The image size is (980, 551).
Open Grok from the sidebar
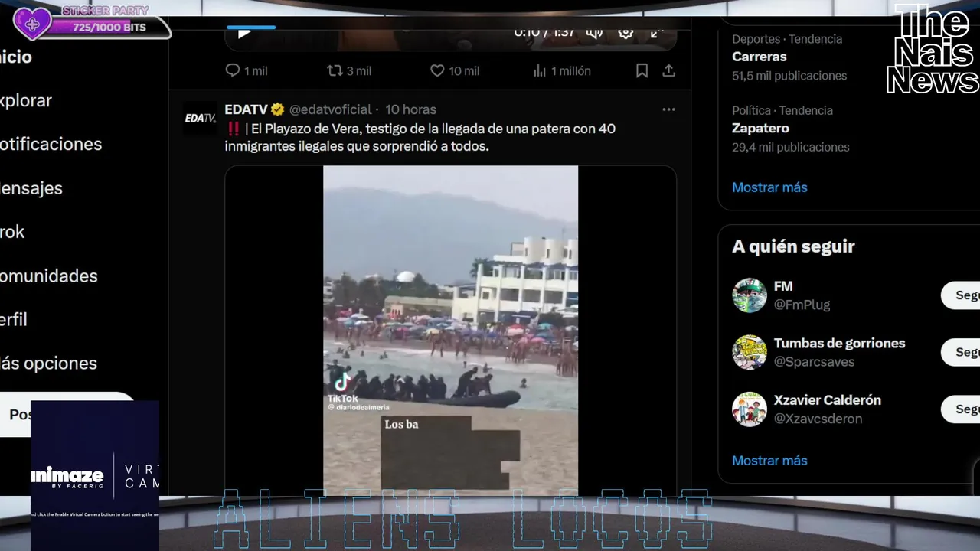pos(12,231)
